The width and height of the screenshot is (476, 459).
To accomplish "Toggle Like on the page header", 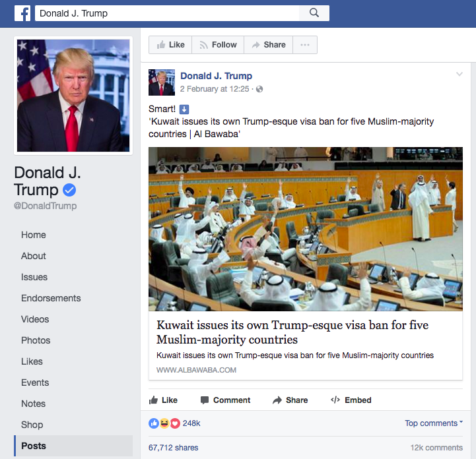I will (x=170, y=45).
